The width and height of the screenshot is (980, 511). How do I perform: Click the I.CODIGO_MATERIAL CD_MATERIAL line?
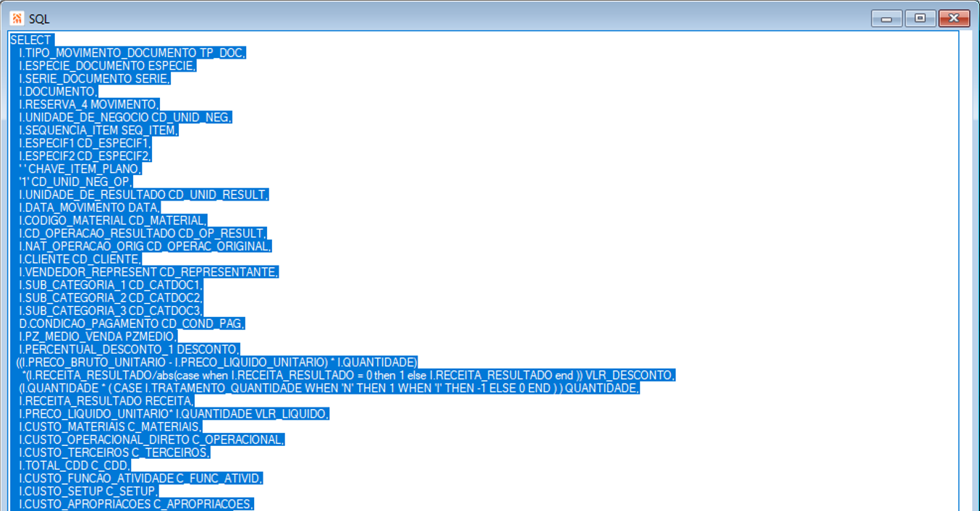pos(114,220)
